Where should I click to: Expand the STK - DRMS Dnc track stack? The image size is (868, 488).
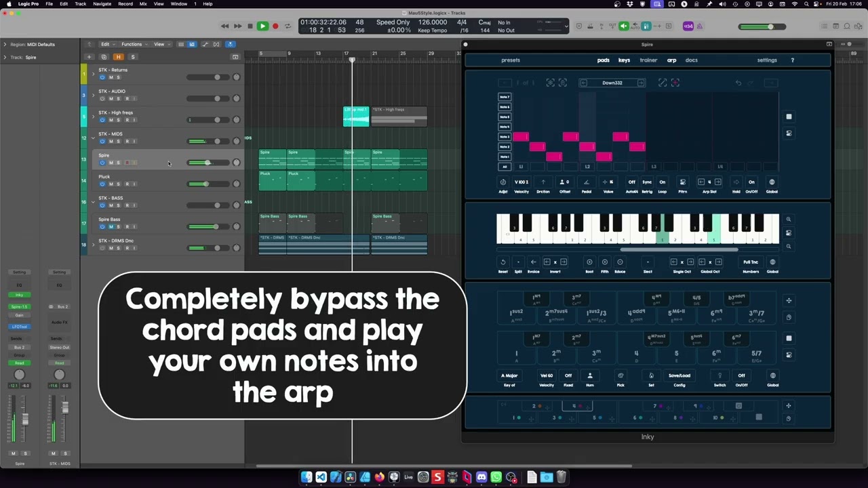[94, 245]
